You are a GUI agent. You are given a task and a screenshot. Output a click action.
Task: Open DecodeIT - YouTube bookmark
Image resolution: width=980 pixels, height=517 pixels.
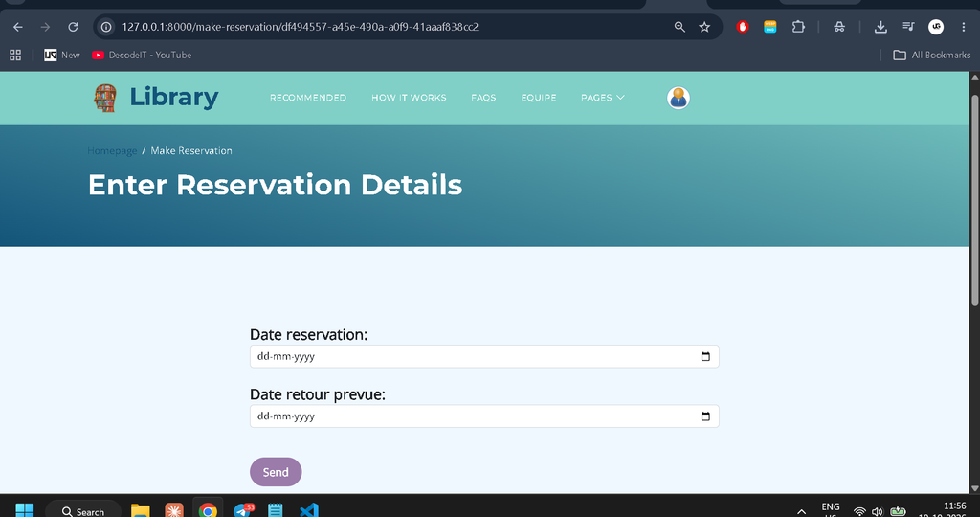pos(142,55)
